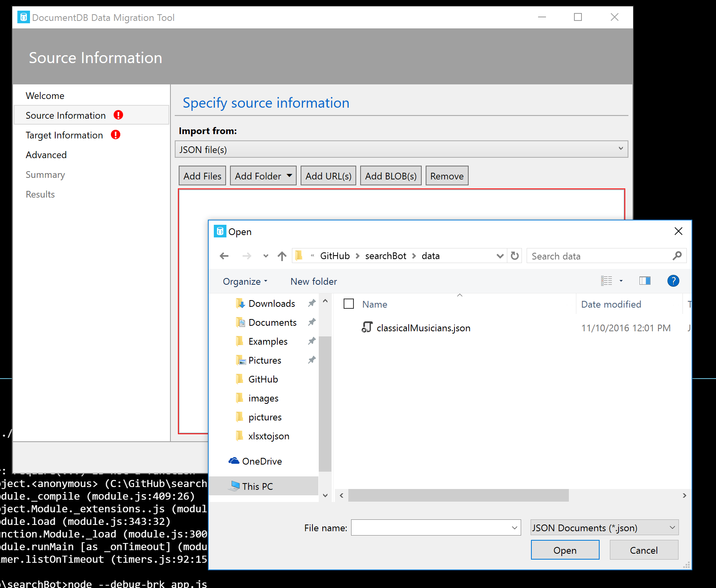Go to Advanced step in sidebar
The width and height of the screenshot is (716, 588).
[46, 155]
